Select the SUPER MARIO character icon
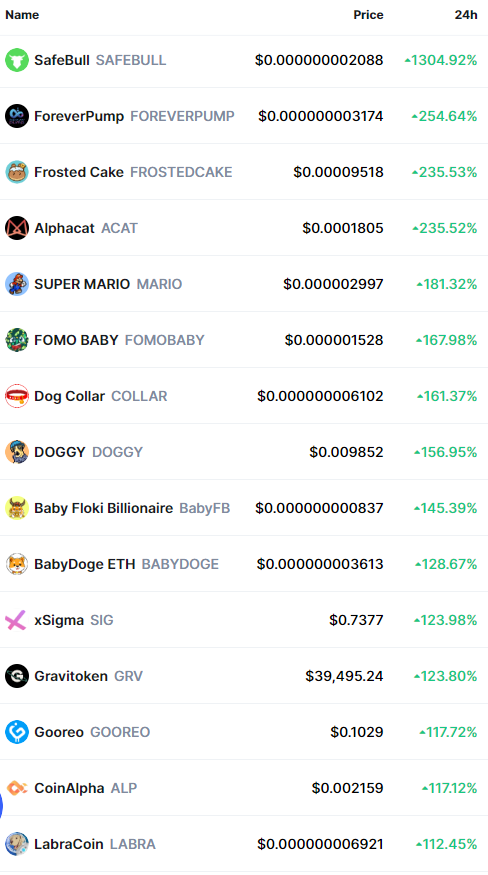The image size is (488, 875). point(17,284)
